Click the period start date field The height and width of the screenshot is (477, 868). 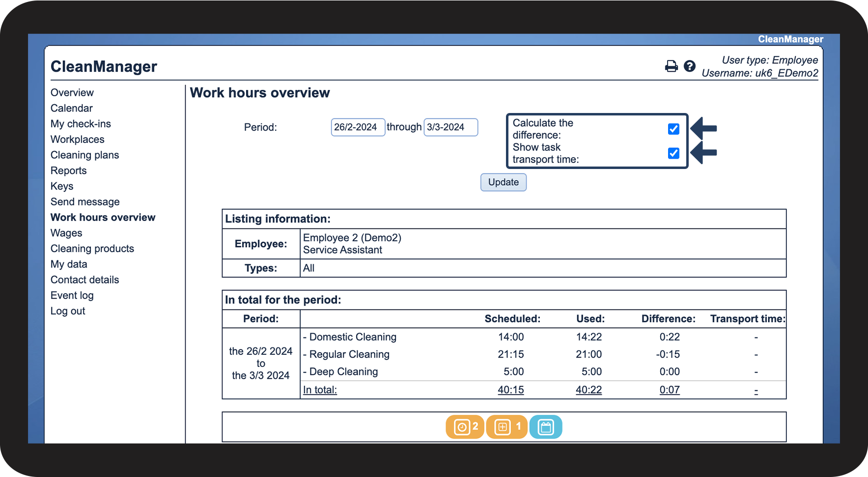pyautogui.click(x=358, y=127)
